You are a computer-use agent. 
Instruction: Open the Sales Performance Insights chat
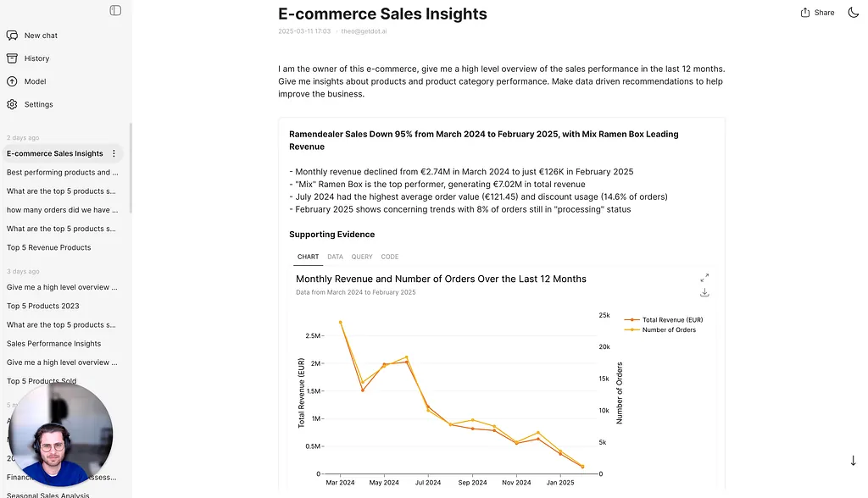click(53, 343)
